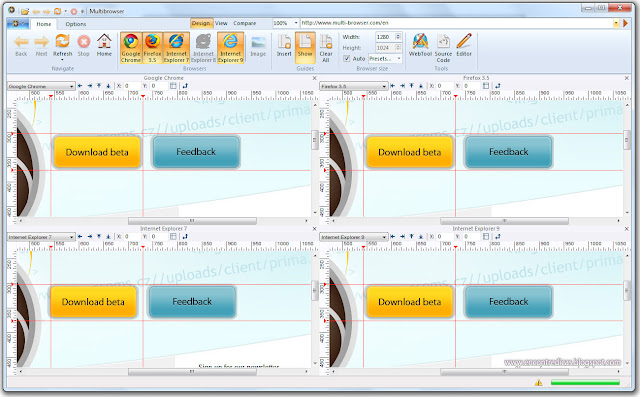Viewport: 640px width, 397px height.
Task: Refresh all browser panes
Action: (x=62, y=44)
